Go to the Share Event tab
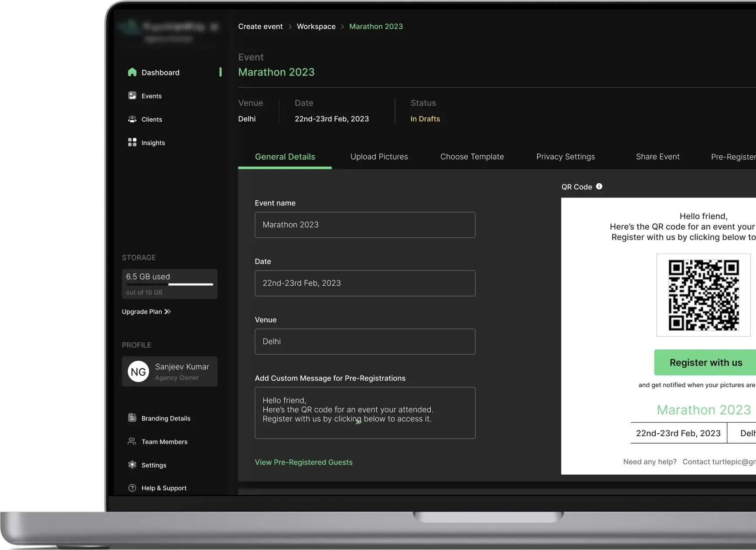756x550 pixels. coord(657,157)
